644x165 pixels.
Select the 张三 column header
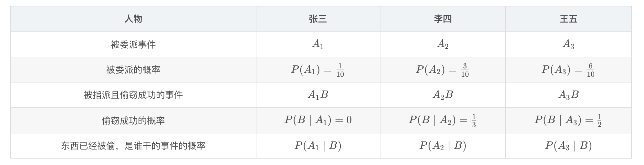tap(318, 19)
